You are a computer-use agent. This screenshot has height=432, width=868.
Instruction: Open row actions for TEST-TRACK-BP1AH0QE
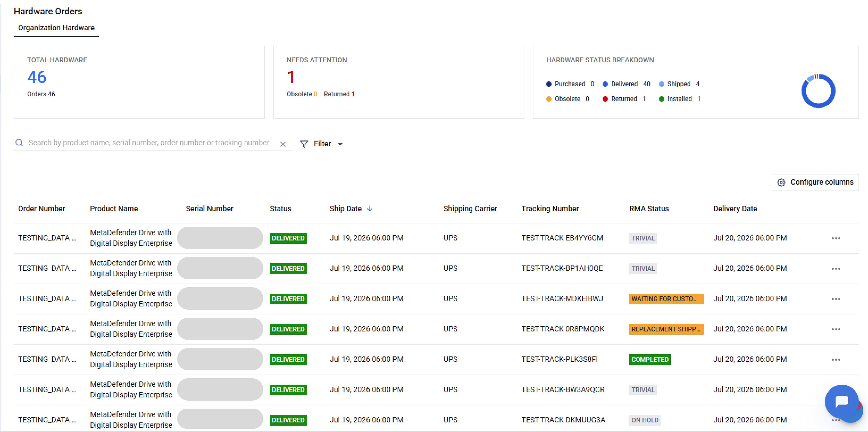836,269
